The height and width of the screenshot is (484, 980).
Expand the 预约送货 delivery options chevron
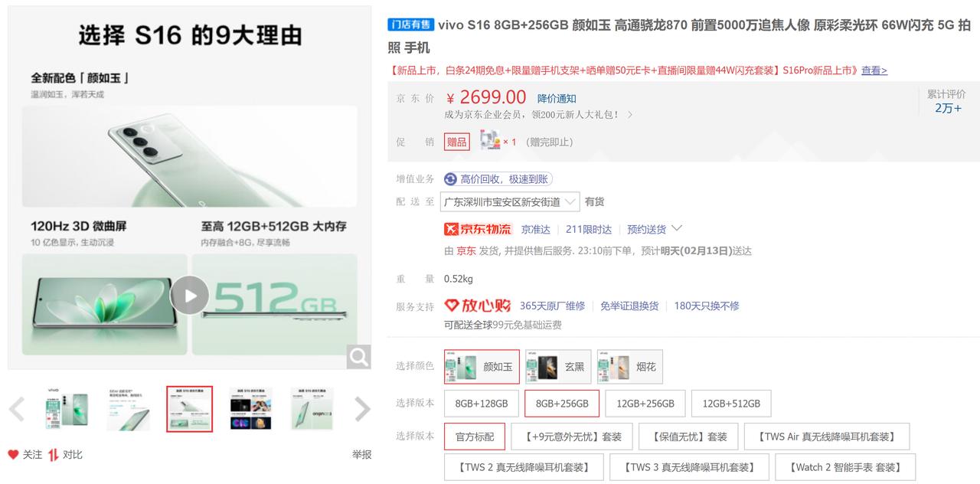(676, 228)
